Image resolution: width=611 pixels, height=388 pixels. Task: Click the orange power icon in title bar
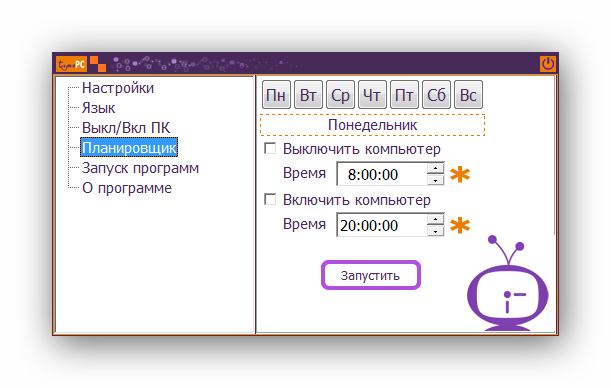[x=547, y=63]
